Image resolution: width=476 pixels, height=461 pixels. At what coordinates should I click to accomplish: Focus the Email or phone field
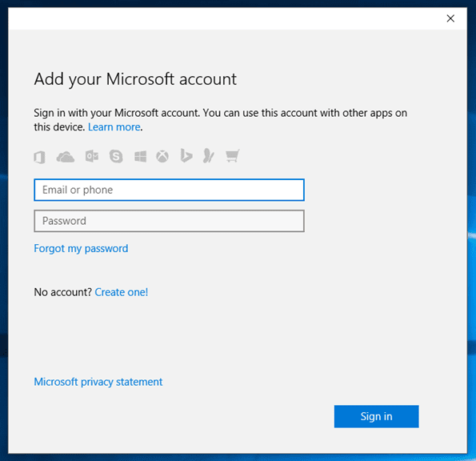pos(169,190)
